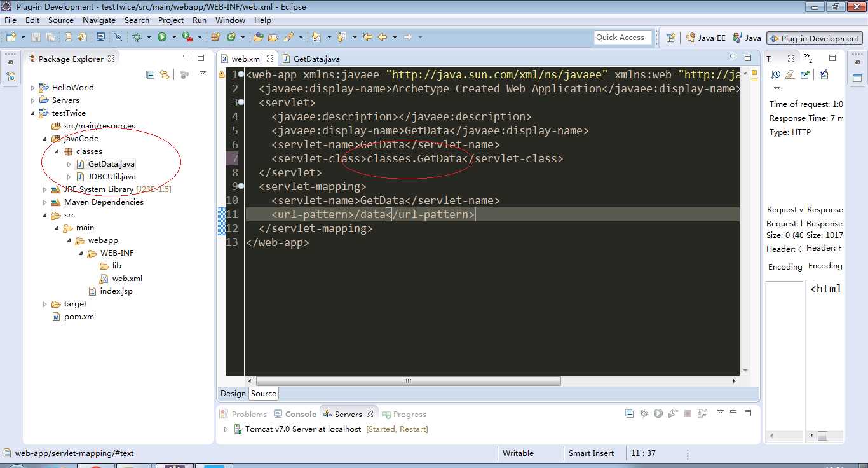Expand the Maven Dependencies node
The image size is (868, 468).
44,202
